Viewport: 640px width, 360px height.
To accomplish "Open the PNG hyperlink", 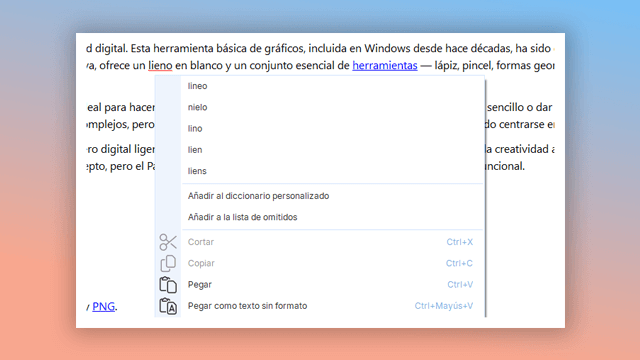I will point(103,307).
